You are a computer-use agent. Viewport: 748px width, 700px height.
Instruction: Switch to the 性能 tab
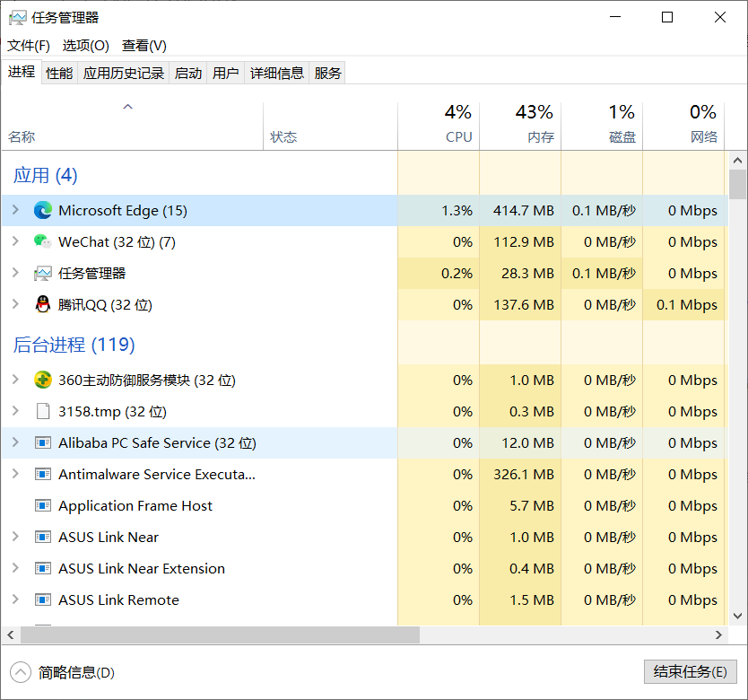[59, 73]
